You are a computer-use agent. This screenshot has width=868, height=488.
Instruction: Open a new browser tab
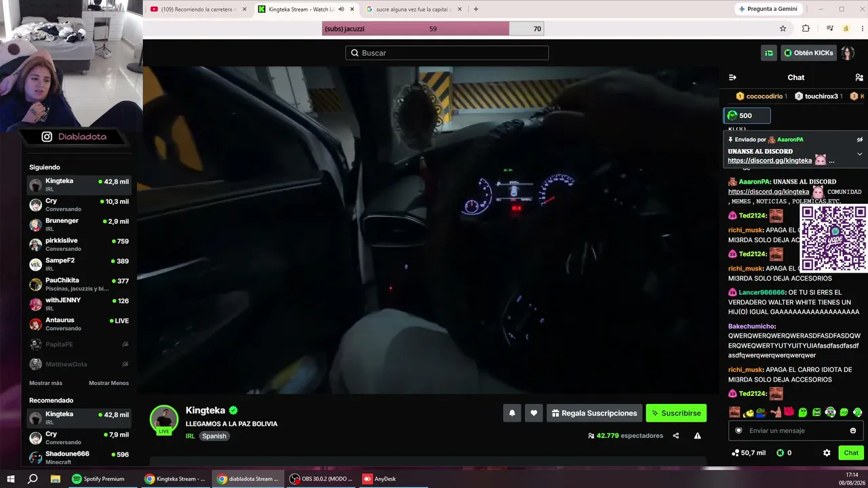[x=476, y=9]
